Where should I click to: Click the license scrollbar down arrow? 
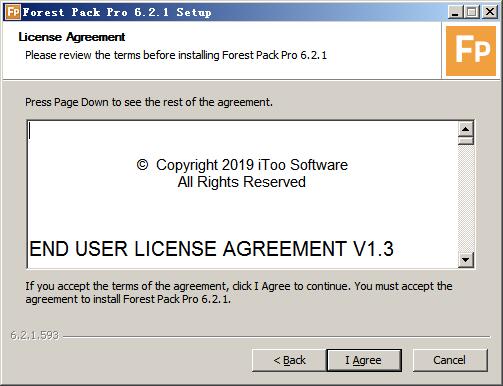tap(466, 259)
